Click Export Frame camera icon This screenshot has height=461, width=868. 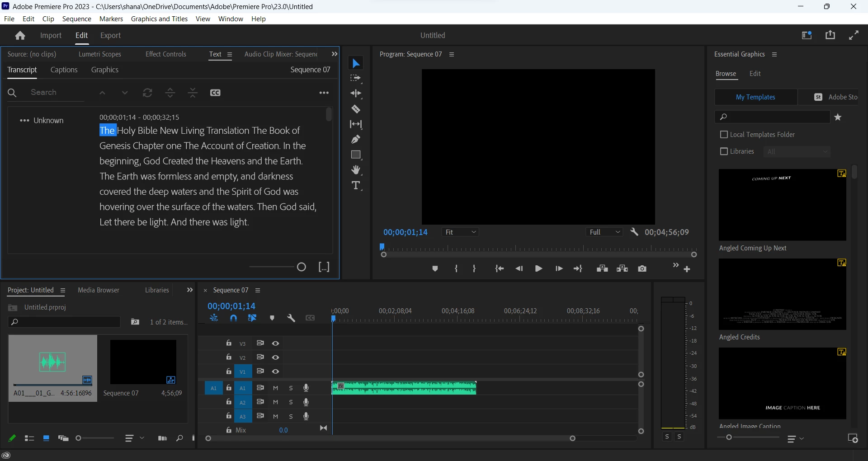(642, 268)
